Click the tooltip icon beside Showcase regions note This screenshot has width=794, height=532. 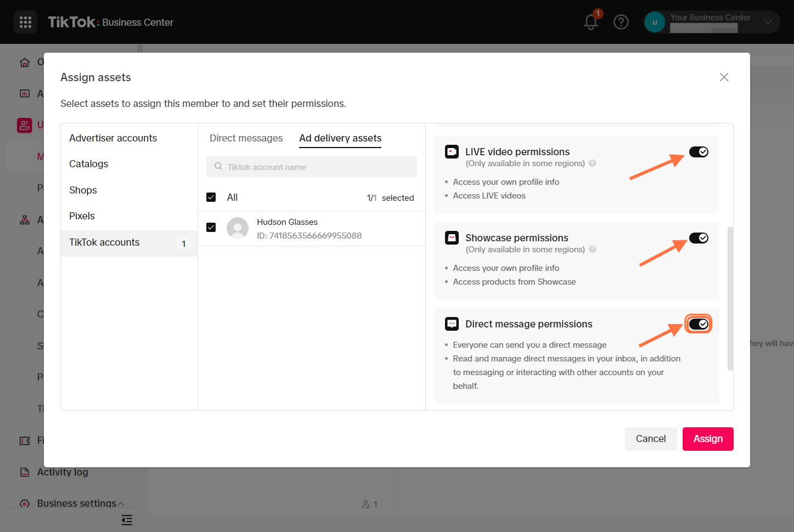tap(592, 249)
